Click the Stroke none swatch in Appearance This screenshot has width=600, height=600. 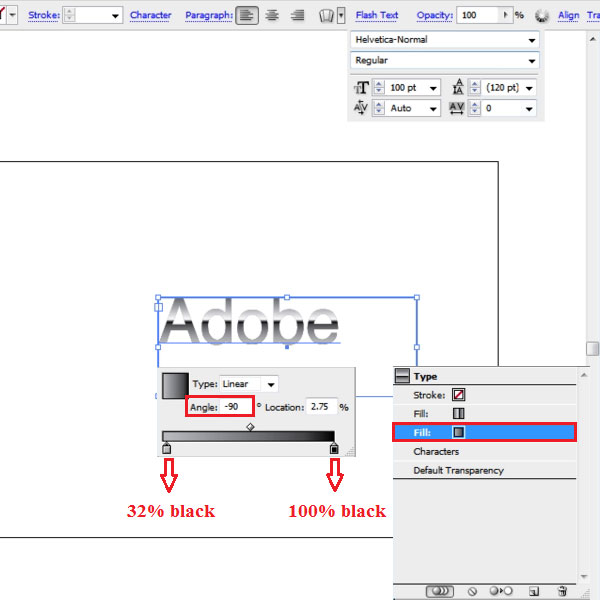point(458,395)
